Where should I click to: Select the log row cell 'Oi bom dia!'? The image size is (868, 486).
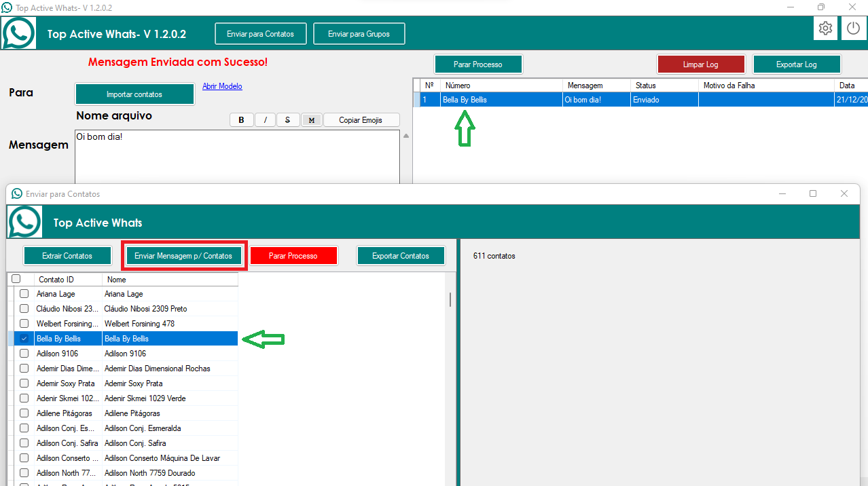click(x=597, y=100)
